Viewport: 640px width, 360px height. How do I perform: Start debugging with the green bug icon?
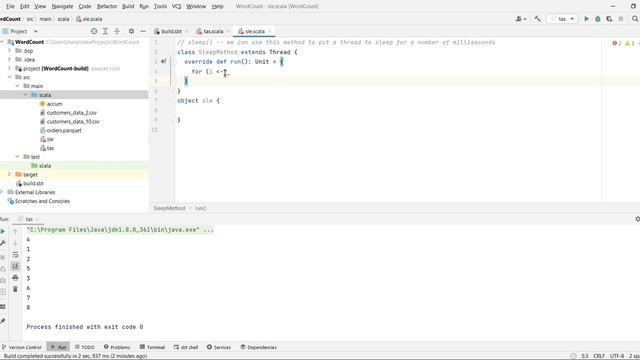[x=598, y=19]
